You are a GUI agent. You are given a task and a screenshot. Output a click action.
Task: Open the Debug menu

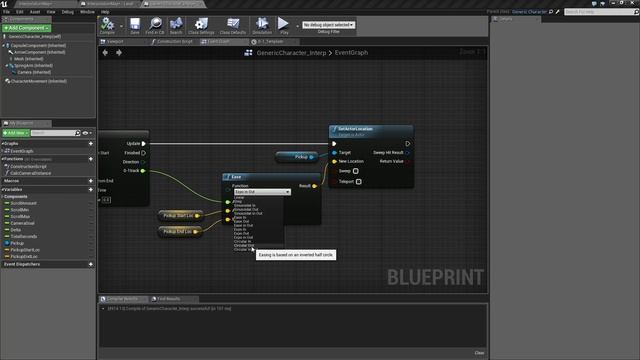(x=68, y=12)
